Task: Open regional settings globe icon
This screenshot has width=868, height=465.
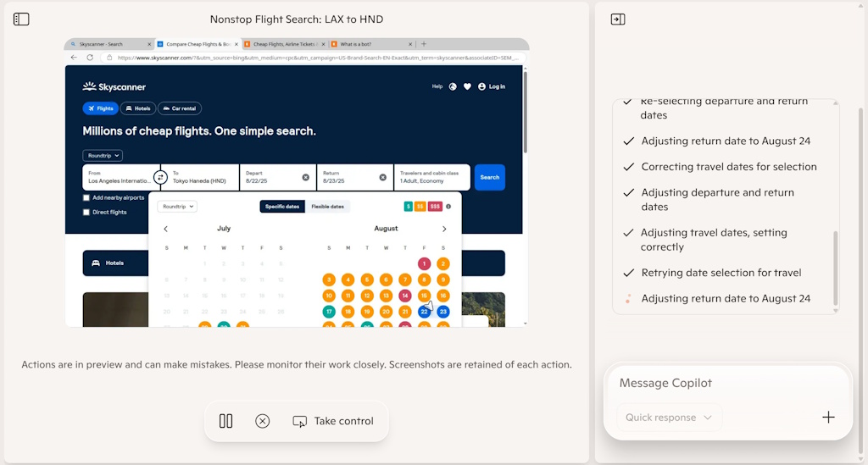Action: pos(453,86)
